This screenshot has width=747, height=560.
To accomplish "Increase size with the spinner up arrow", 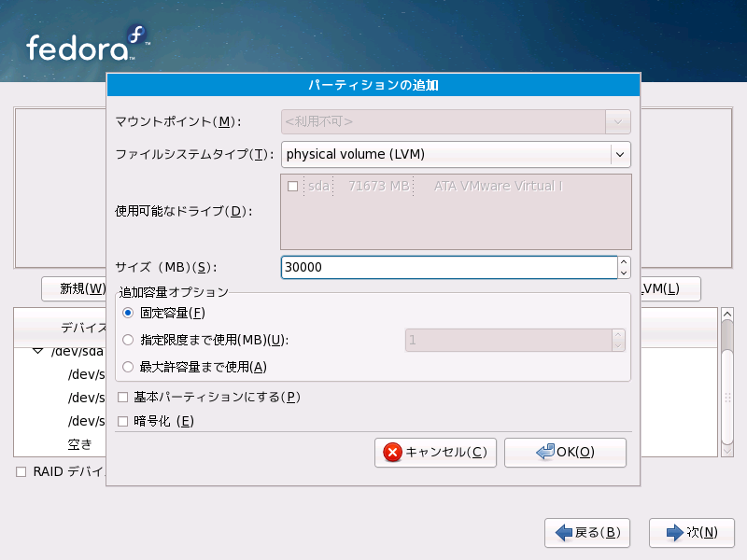I will point(624,261).
